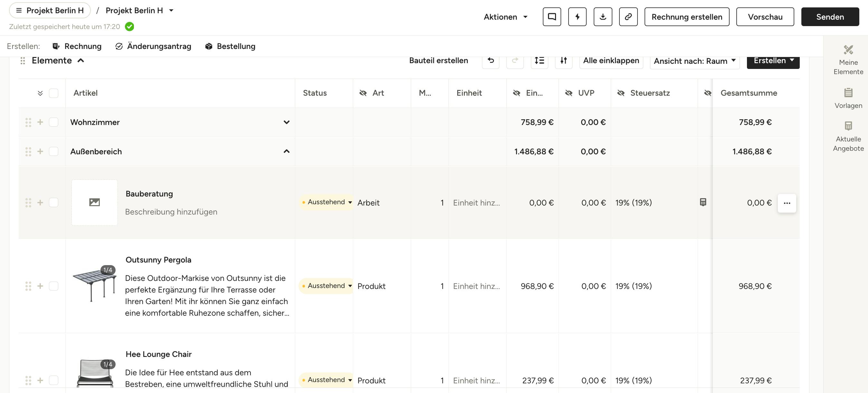Click the Rechnung erstellen button

687,17
